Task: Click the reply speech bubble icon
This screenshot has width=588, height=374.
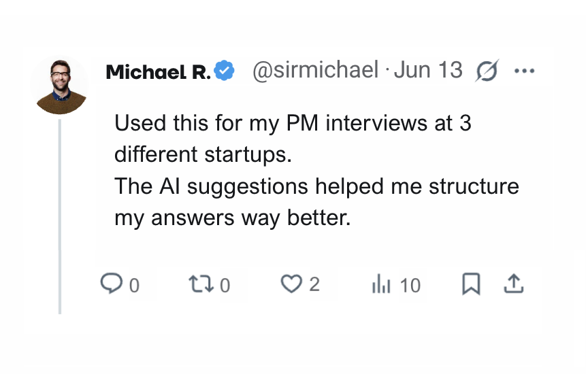Action: pyautogui.click(x=110, y=284)
